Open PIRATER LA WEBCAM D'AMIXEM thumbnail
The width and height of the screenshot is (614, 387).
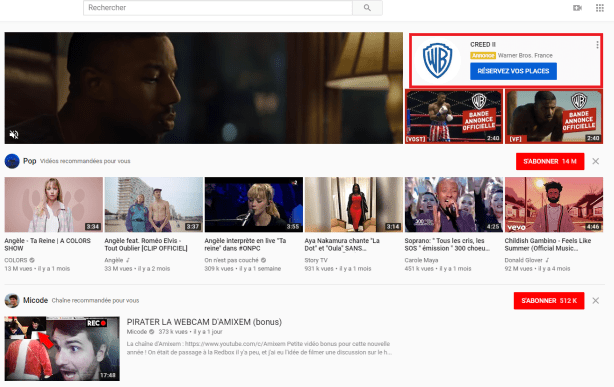tap(62, 348)
